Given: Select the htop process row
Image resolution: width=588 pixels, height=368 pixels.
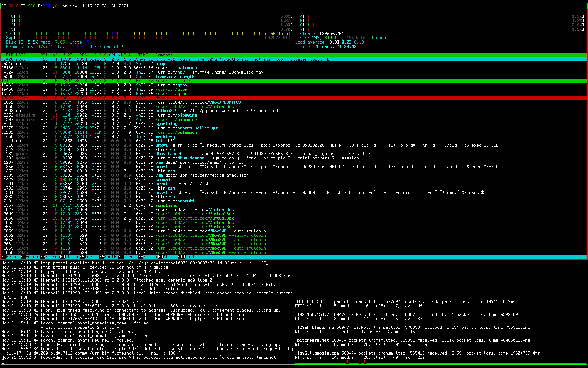Looking at the screenshot, I should [x=160, y=63].
